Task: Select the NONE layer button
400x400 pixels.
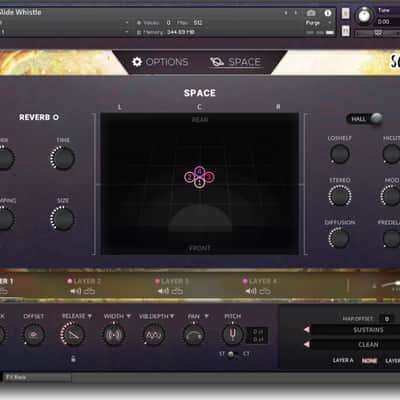Action: tap(370, 361)
